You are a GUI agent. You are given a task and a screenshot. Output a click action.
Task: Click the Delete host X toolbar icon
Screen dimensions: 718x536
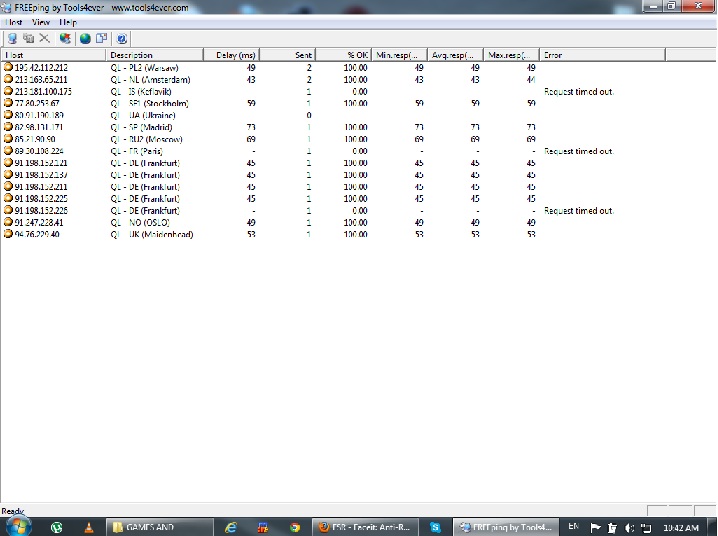tap(44, 38)
